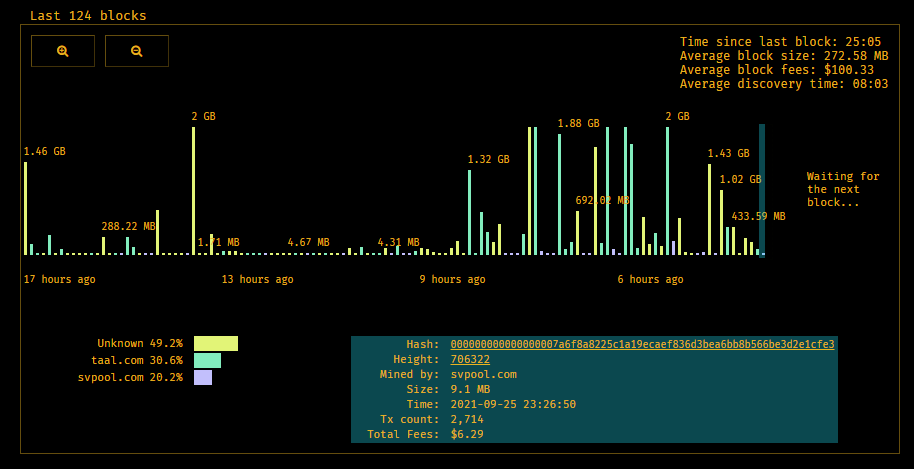Click the teal taal.com legend swatch
This screenshot has height=469, width=914.
[x=208, y=361]
